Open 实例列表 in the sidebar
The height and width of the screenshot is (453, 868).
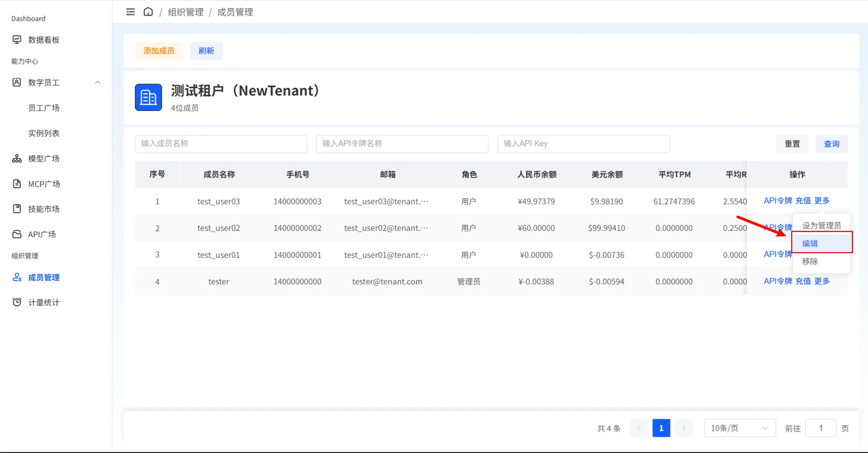tap(44, 133)
